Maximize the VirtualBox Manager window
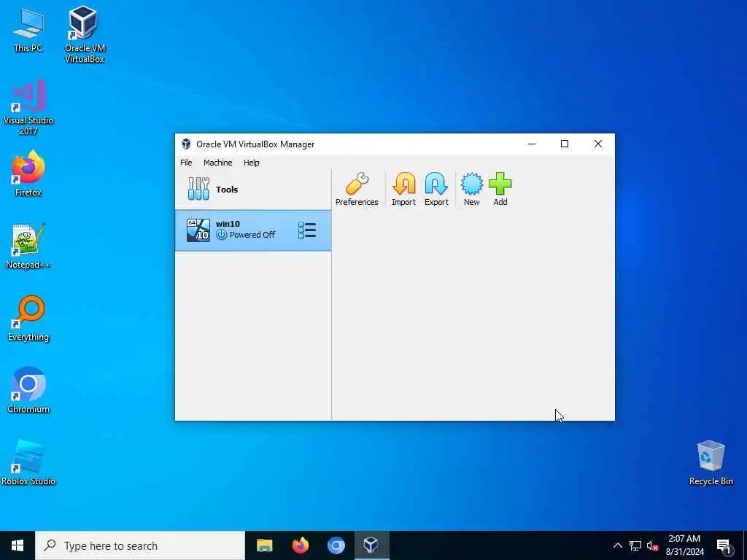747x560 pixels. point(565,144)
